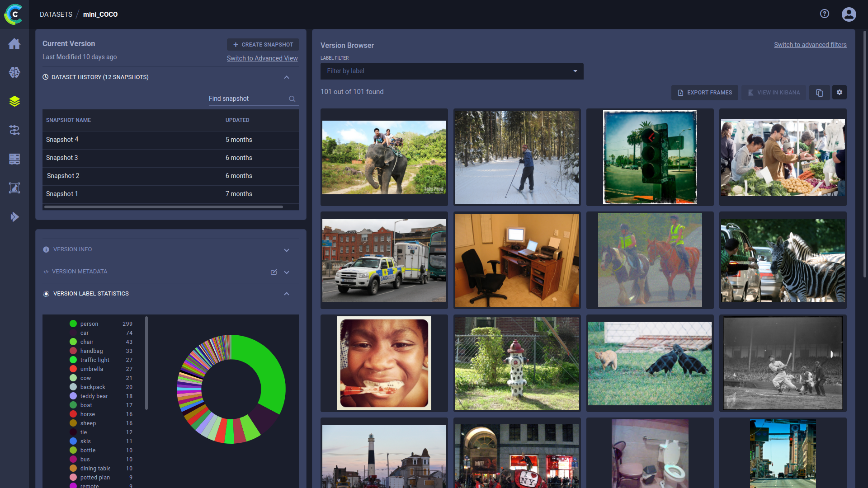Open the Annotations sidebar icon
This screenshot has height=488, width=868.
coord(14,188)
